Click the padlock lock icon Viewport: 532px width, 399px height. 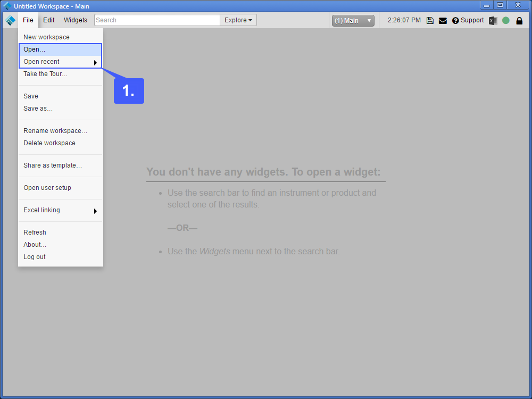pyautogui.click(x=519, y=21)
